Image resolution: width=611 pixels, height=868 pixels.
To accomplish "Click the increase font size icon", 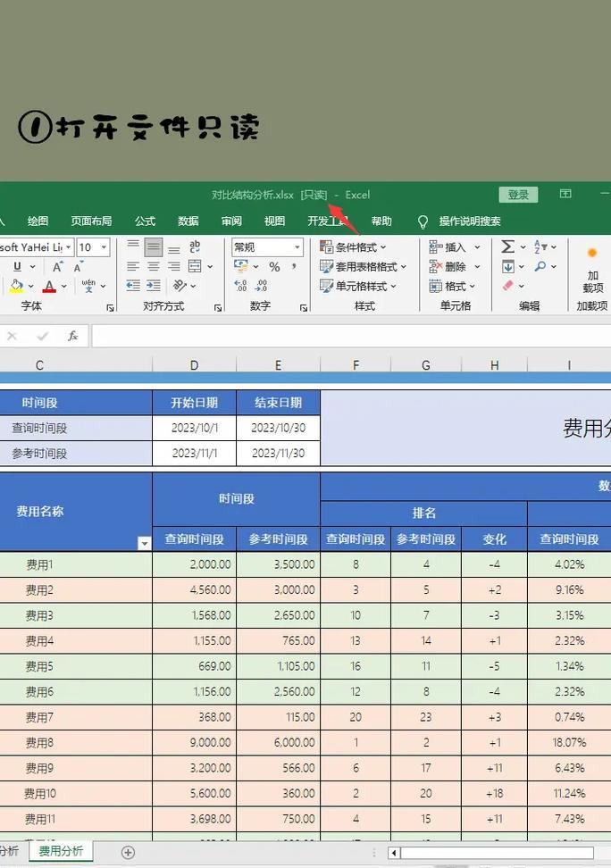I will (x=57, y=267).
